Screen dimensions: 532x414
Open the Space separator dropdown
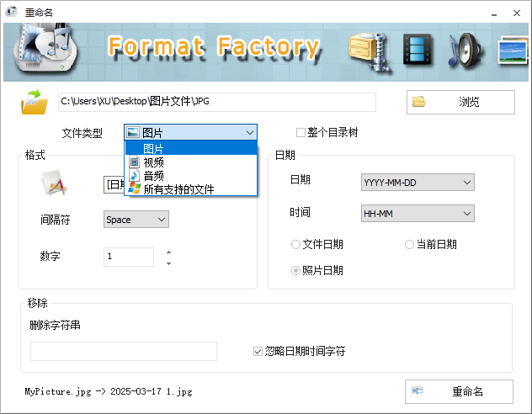[x=136, y=220]
